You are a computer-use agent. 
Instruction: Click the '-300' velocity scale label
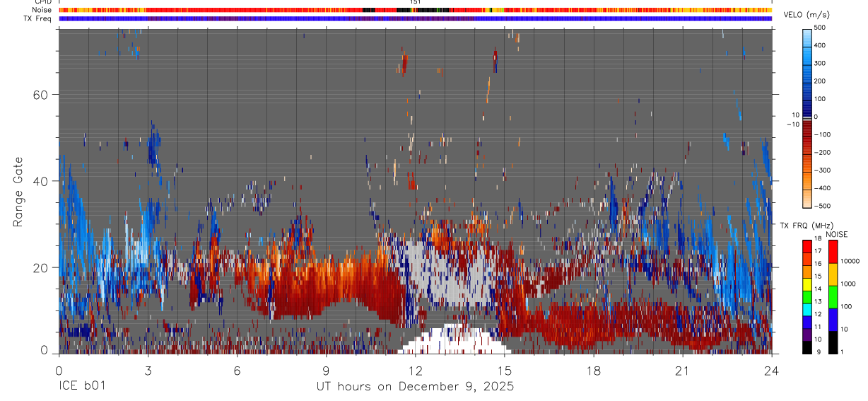point(821,170)
